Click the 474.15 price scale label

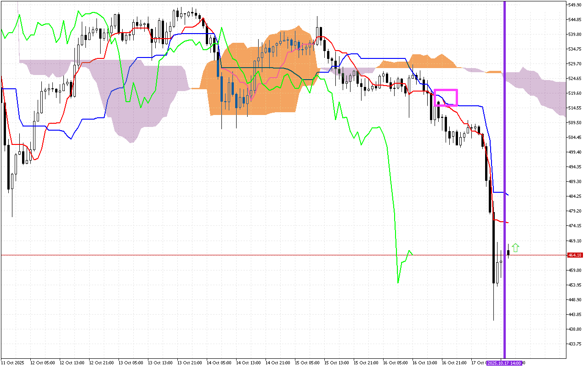coord(575,226)
